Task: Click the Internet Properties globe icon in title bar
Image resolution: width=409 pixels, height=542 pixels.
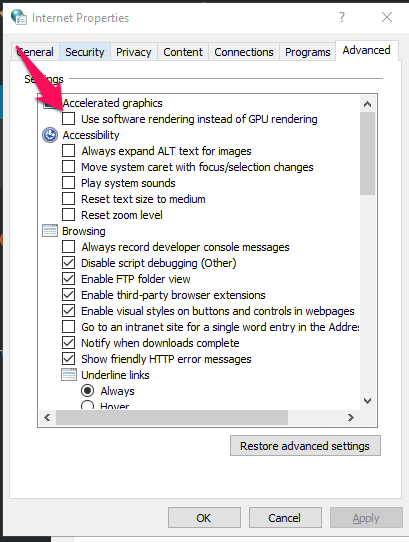Action: (18, 17)
